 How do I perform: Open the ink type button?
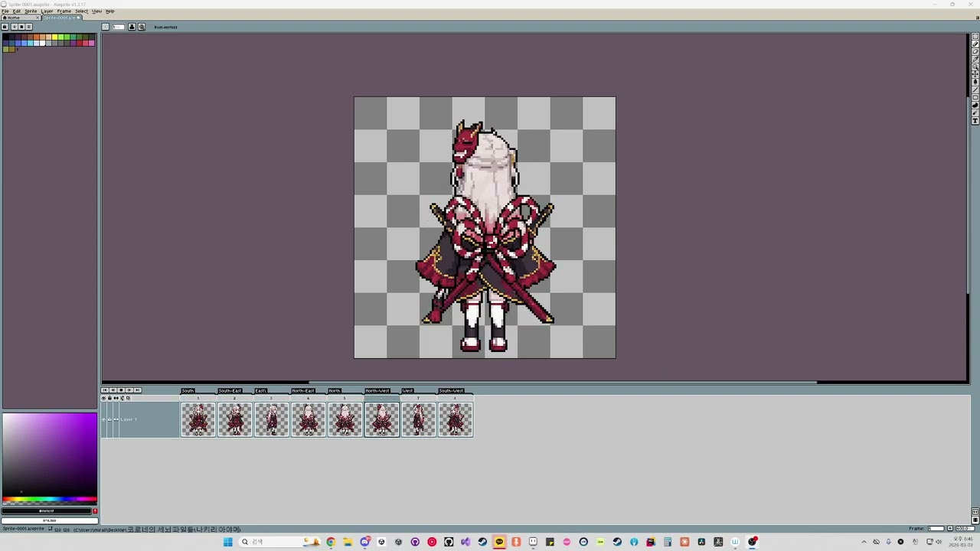coord(132,27)
